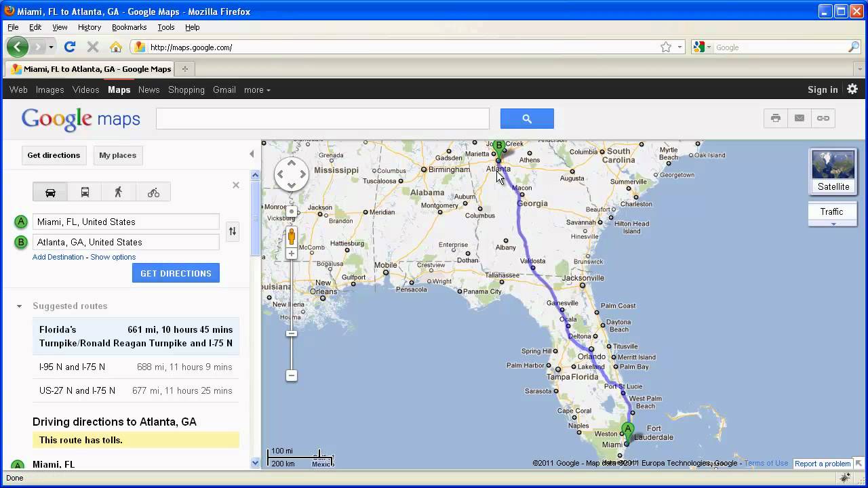The width and height of the screenshot is (868, 488).
Task: Open the View menu
Action: (60, 27)
